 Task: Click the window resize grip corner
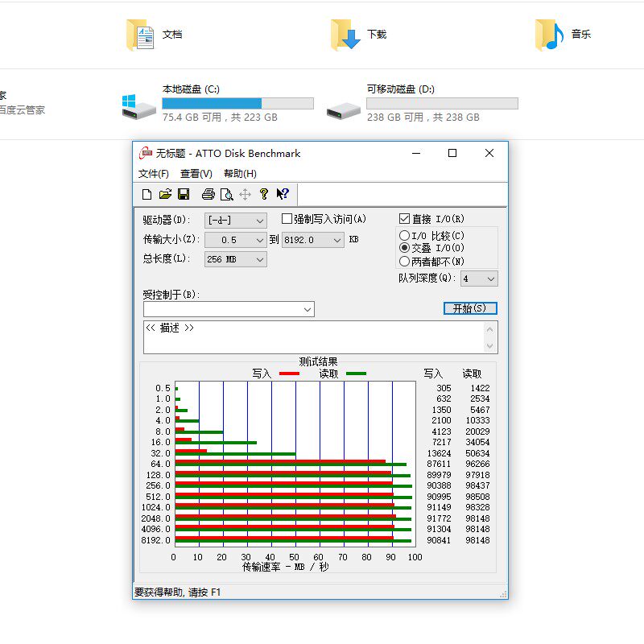(503, 594)
